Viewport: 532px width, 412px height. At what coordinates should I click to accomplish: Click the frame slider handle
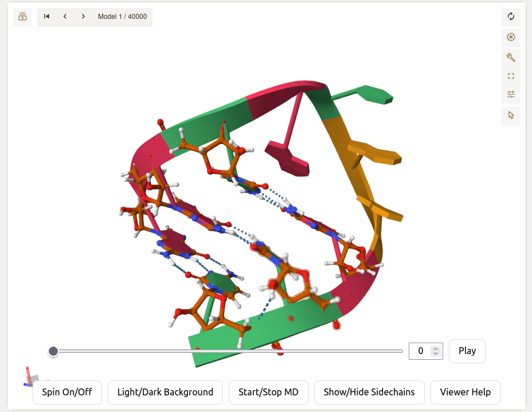coord(53,351)
